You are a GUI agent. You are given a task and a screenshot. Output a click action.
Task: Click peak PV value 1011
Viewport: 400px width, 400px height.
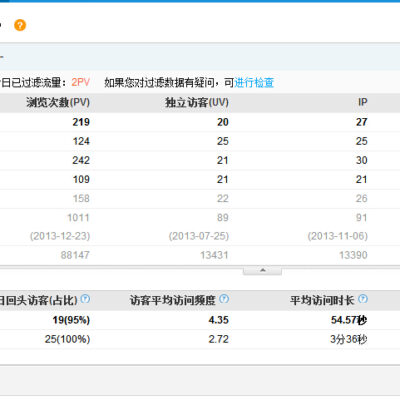point(78,218)
